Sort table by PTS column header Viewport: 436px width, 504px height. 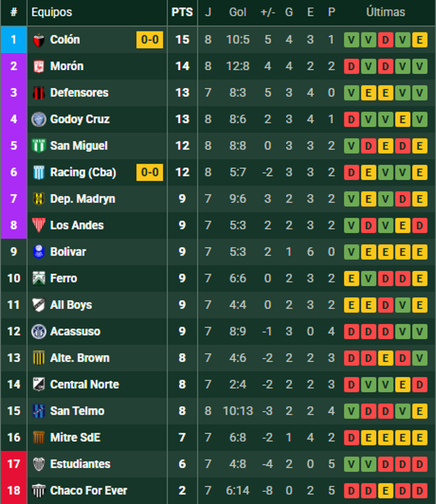[x=182, y=12]
